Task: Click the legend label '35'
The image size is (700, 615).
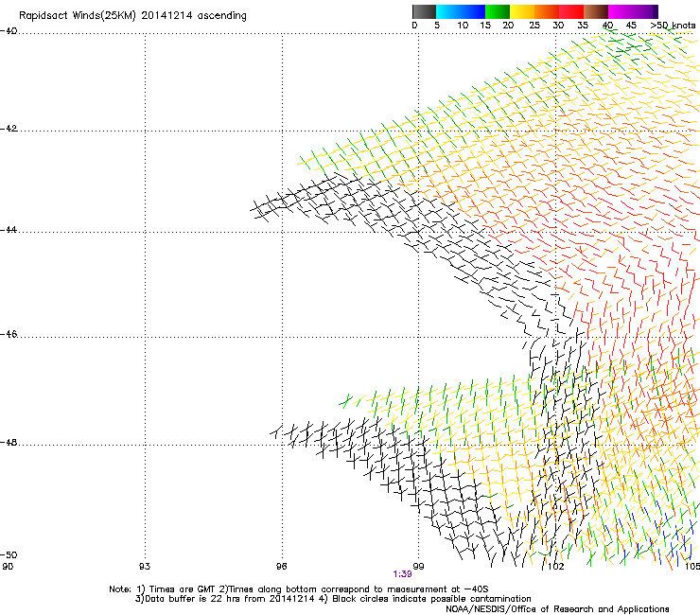Action: point(583,26)
